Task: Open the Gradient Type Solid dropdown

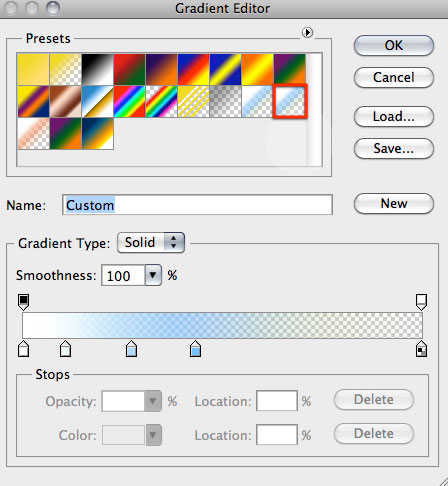Action: 151,243
